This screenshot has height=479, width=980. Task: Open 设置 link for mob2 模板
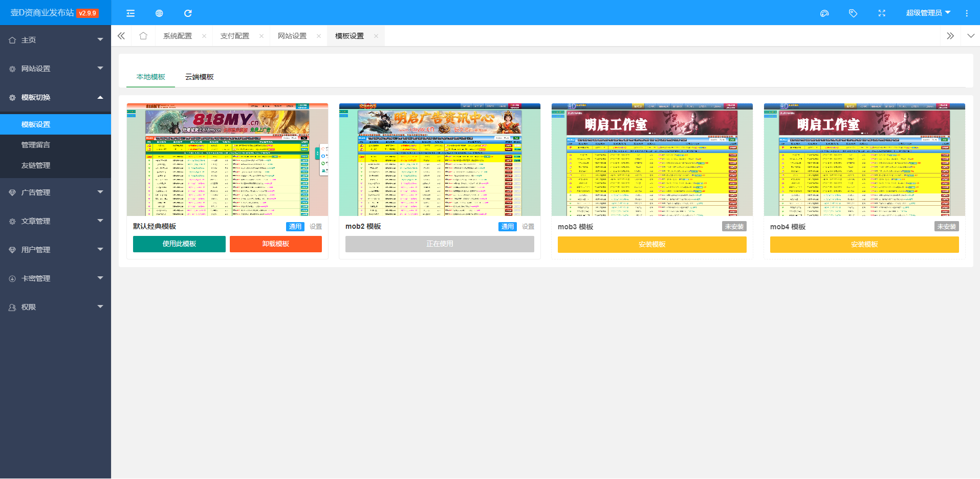528,227
